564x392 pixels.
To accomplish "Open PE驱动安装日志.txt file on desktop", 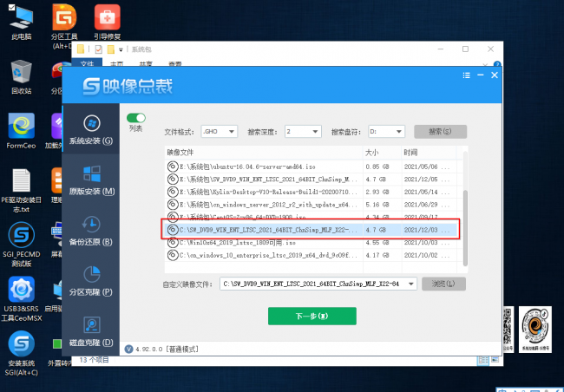I will point(21,191).
